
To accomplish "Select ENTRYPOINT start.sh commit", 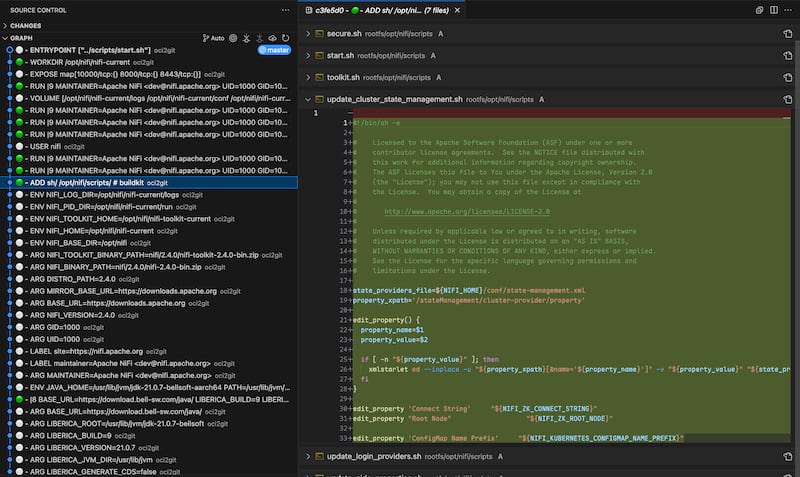I will pos(148,50).
